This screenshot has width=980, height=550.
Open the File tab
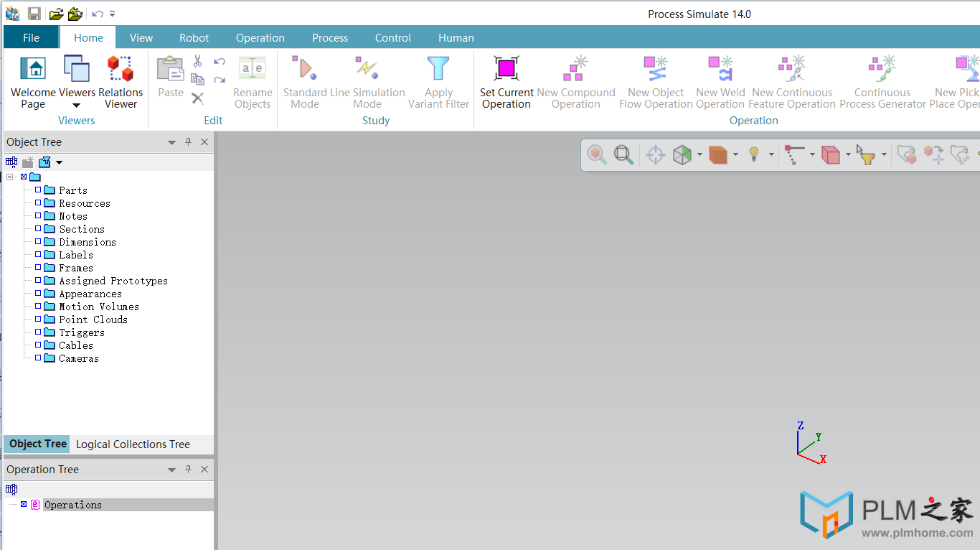pos(31,38)
